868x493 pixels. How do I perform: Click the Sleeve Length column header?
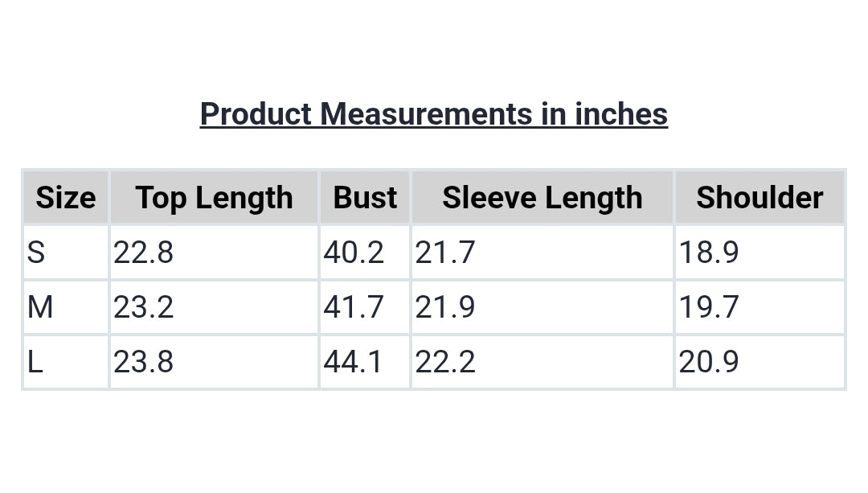[542, 198]
